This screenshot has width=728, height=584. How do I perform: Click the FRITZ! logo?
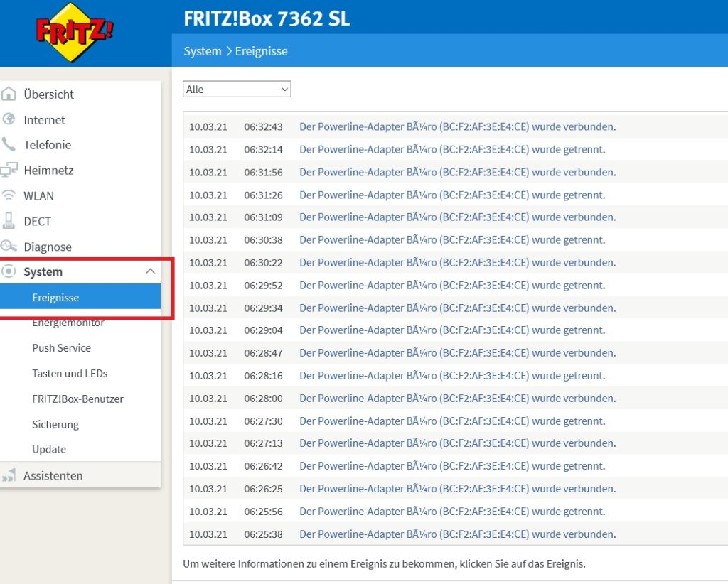74,31
